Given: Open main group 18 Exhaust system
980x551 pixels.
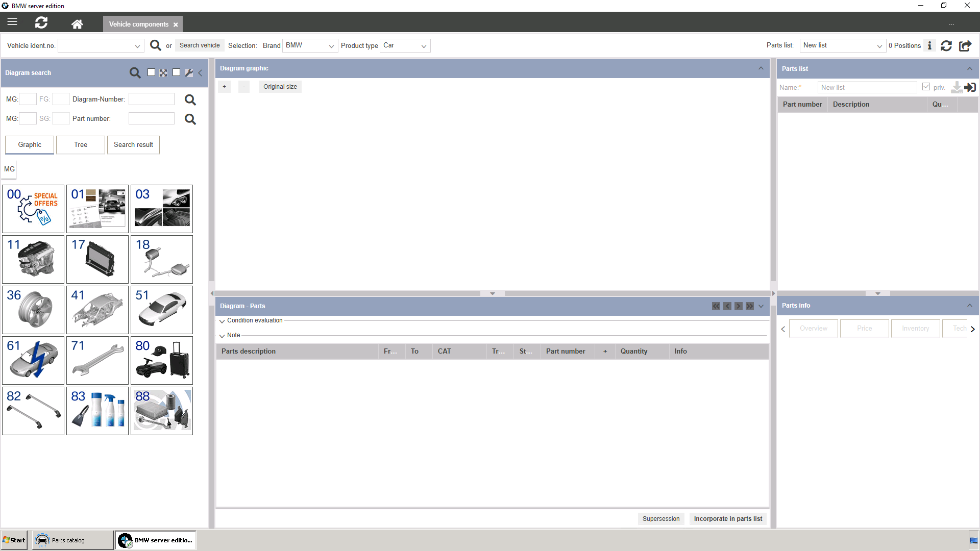Looking at the screenshot, I should (x=162, y=259).
